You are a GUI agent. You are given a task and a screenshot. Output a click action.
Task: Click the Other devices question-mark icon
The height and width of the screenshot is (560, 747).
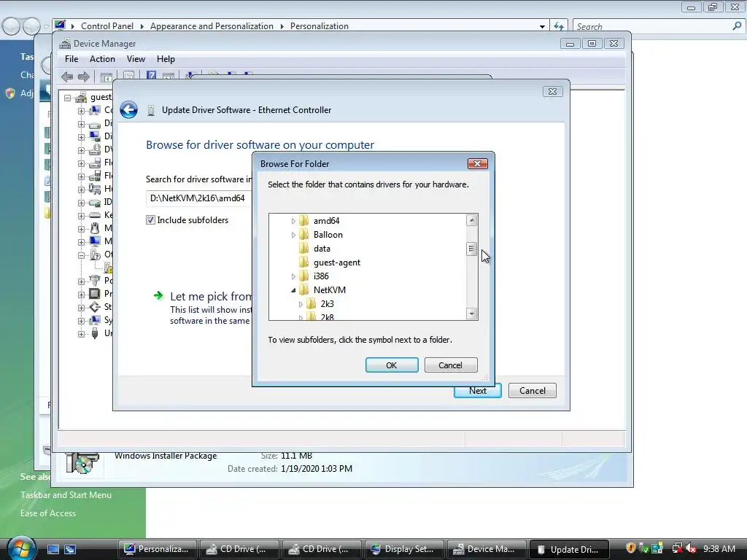click(95, 254)
